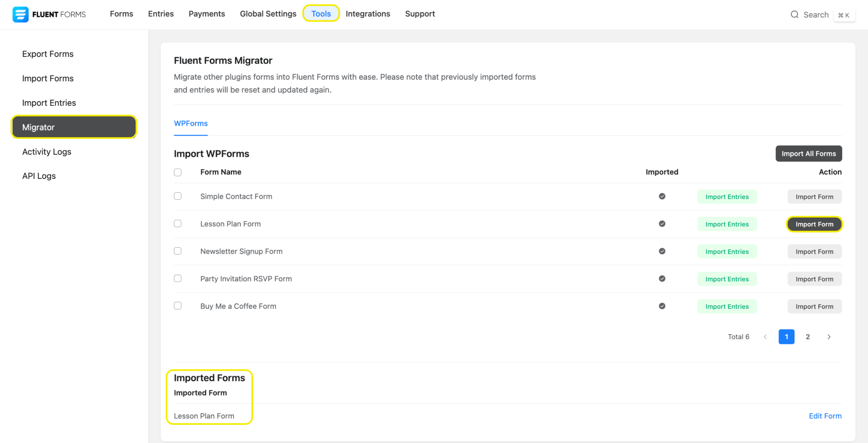Select Migrator in the sidebar
The width and height of the screenshot is (868, 443).
(x=38, y=127)
